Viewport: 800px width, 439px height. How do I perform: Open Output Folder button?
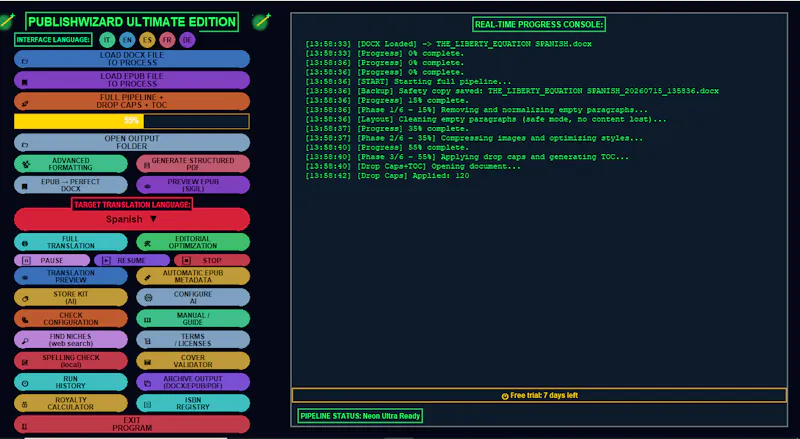[132, 142]
